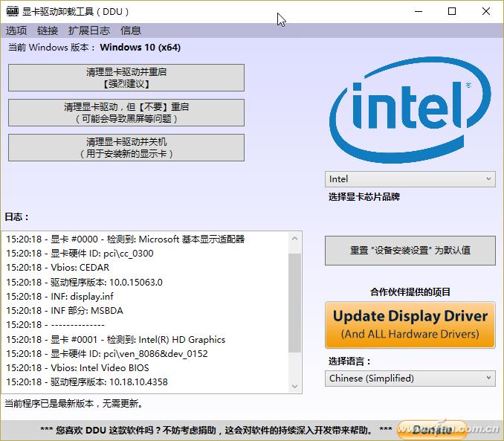
Task: Select log line pci\cc_0300
Action: [x=80, y=254]
